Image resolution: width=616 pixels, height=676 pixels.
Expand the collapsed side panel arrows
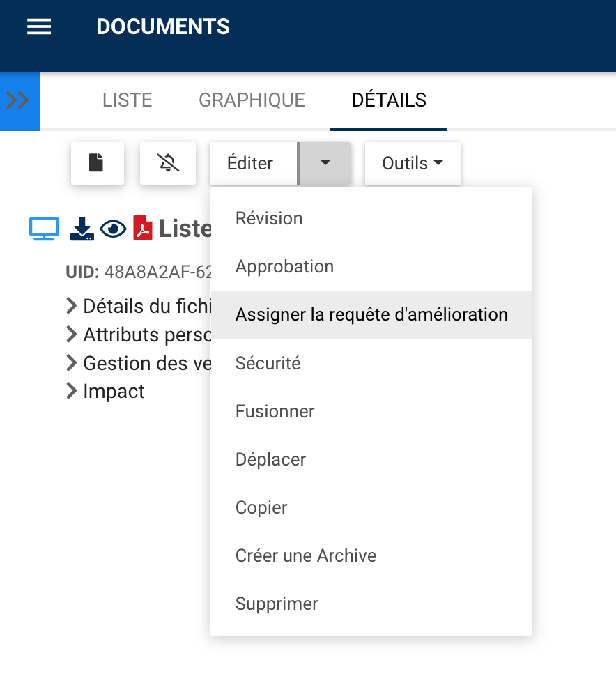point(18,101)
